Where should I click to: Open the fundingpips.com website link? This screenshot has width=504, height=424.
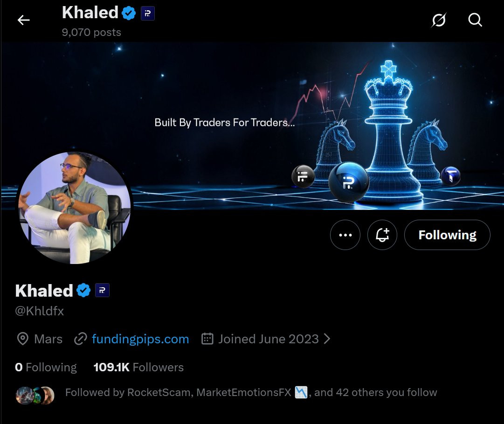click(140, 339)
